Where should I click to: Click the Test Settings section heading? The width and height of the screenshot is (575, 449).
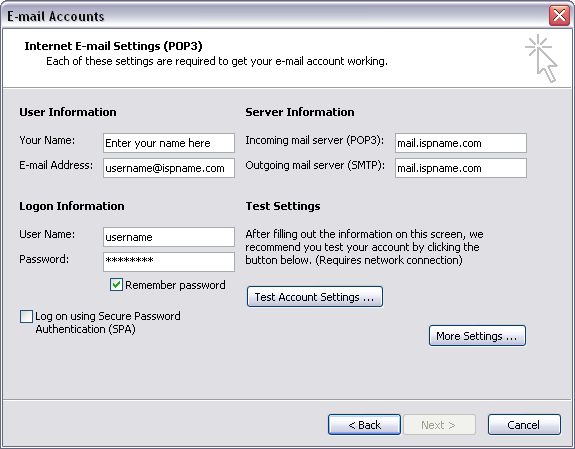[x=283, y=206]
